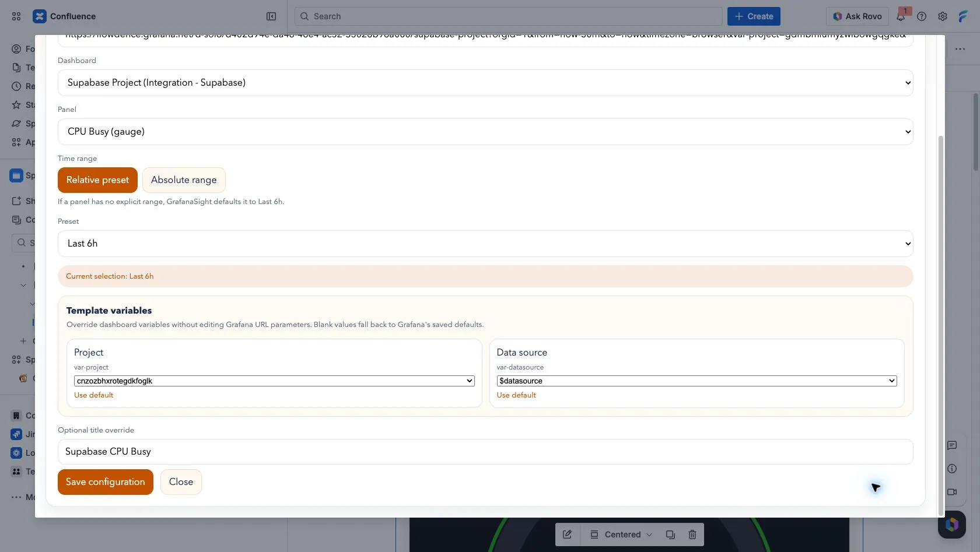
Task: Click the video camera icon on right rail
Action: pos(952,492)
